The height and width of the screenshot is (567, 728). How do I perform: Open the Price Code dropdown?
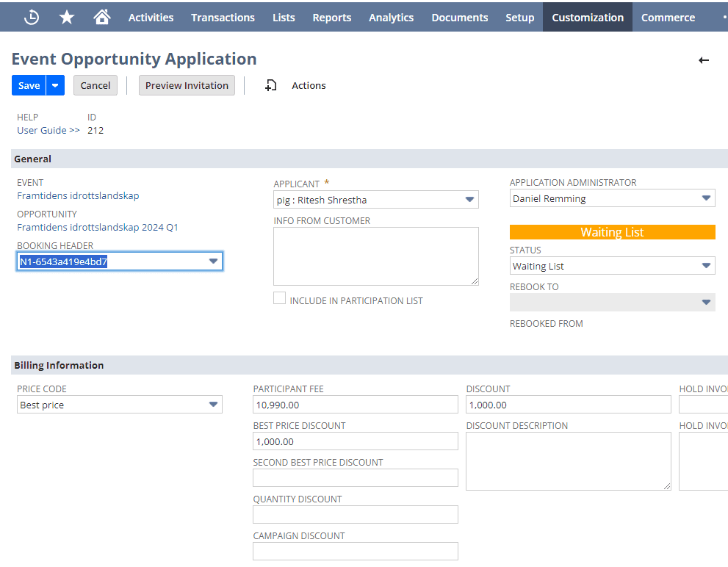click(x=213, y=405)
